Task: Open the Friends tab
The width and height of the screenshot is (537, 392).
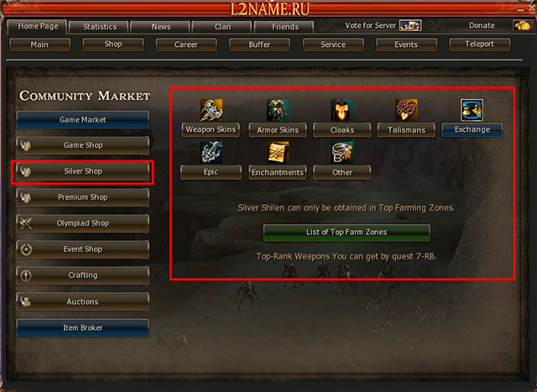Action: [x=284, y=27]
